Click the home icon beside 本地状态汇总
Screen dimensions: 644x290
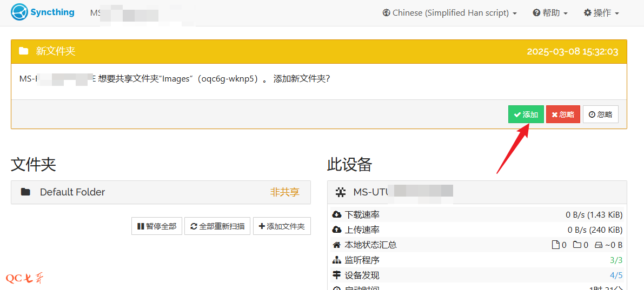click(x=337, y=245)
